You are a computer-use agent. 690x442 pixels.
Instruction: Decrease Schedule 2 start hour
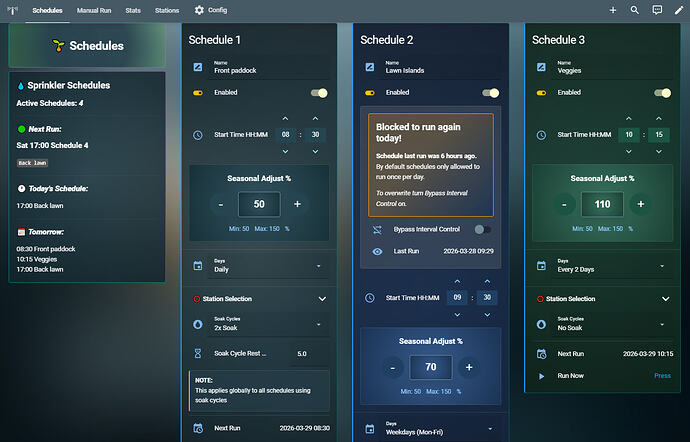click(x=457, y=315)
